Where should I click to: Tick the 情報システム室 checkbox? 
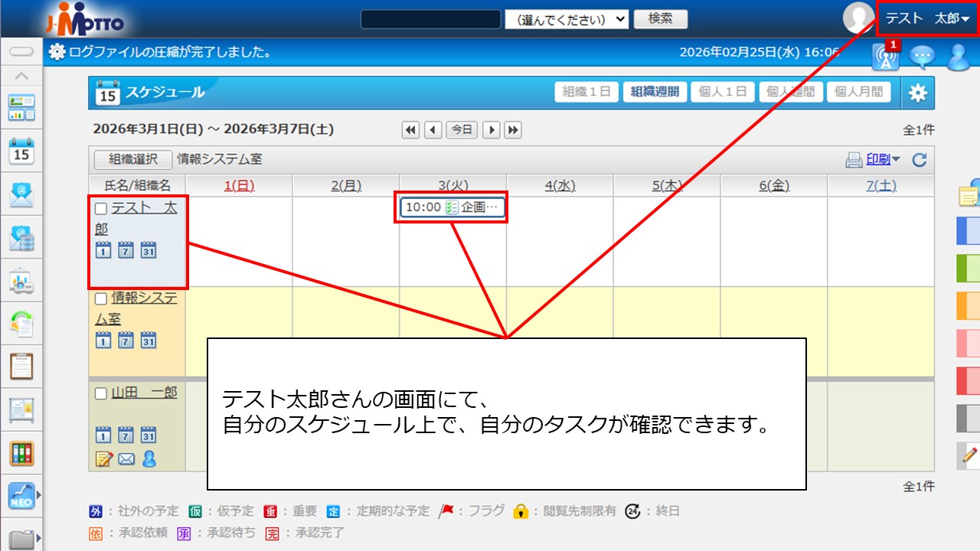101,299
